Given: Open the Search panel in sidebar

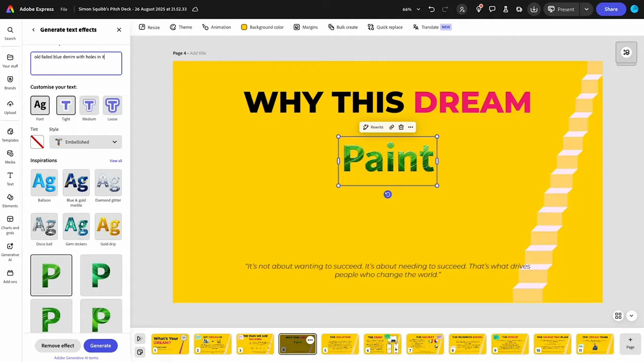Looking at the screenshot, I should pos(10,33).
